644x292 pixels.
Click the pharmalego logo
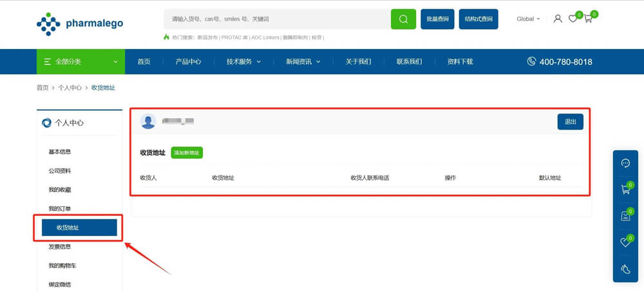[x=80, y=24]
